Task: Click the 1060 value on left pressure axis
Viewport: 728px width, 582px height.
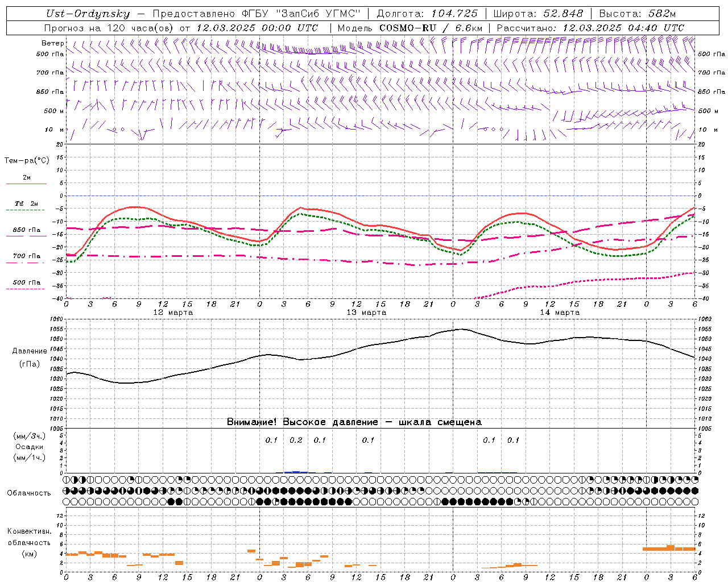Action: pyautogui.click(x=57, y=319)
